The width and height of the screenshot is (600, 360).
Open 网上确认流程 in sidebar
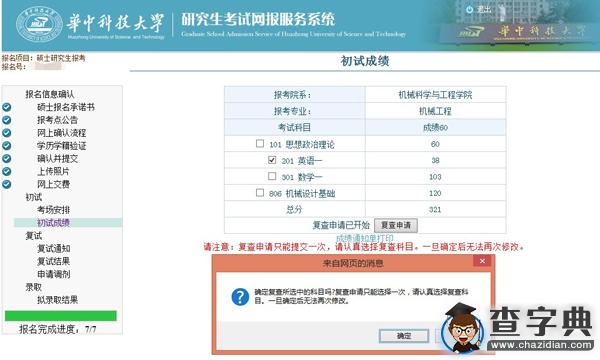[62, 133]
